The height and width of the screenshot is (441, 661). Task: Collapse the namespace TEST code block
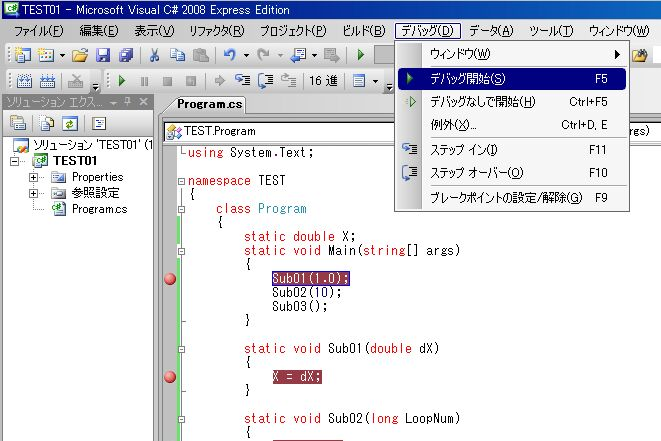181,181
